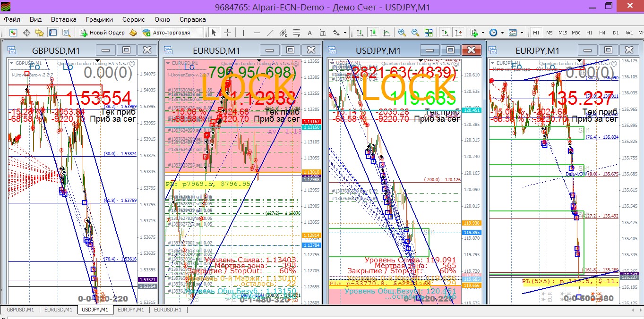Select the text 'A' tool
The image size is (644, 319).
point(310,33)
